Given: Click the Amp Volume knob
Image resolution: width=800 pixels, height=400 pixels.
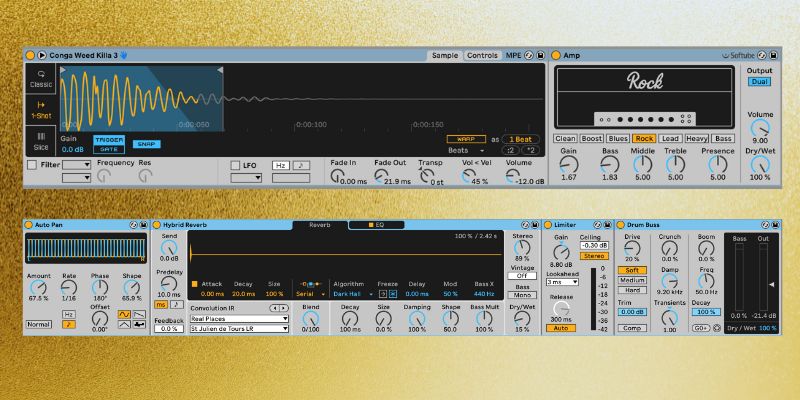Looking at the screenshot, I should [x=760, y=128].
